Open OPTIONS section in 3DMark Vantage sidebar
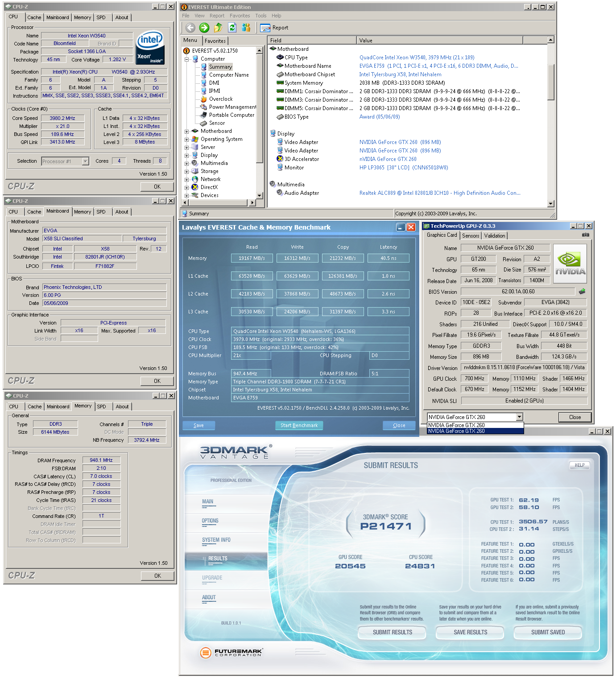 point(210,521)
